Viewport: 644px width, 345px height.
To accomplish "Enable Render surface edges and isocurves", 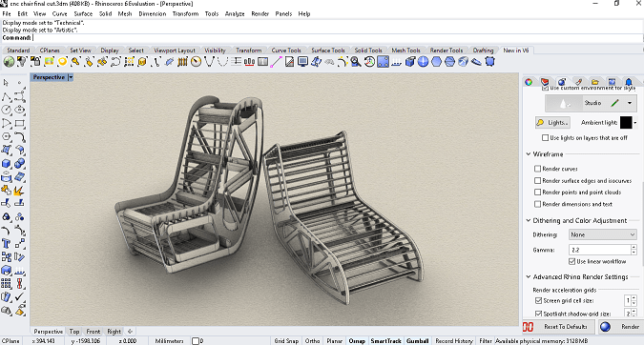I will (x=537, y=180).
